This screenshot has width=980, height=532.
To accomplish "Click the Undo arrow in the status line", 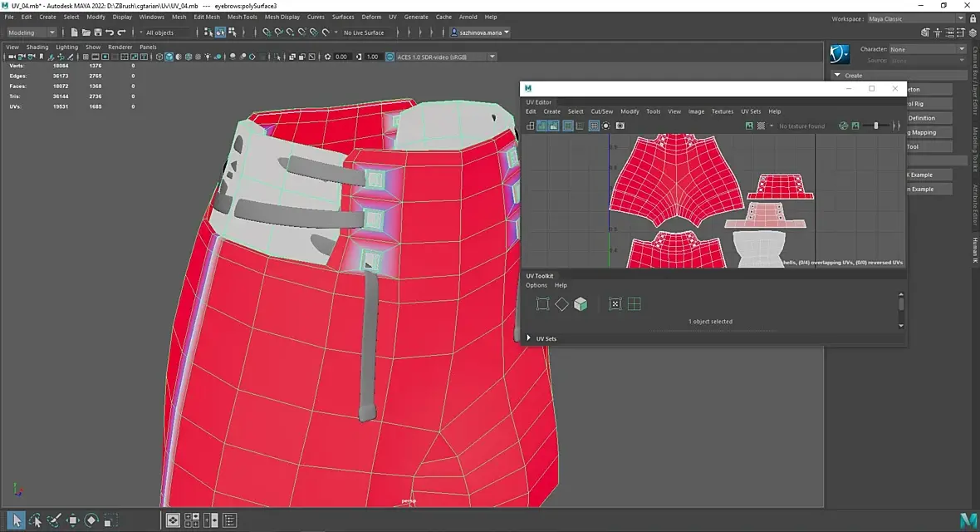I will point(110,32).
